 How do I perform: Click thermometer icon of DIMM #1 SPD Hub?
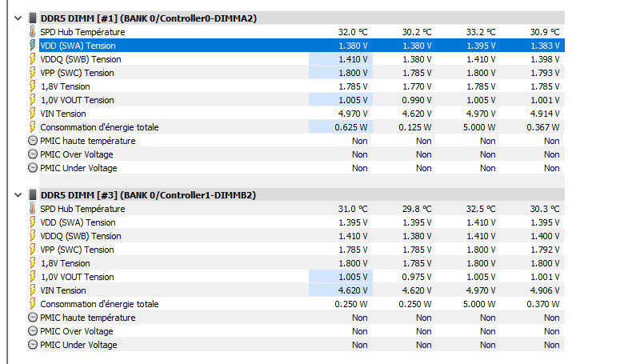click(33, 32)
